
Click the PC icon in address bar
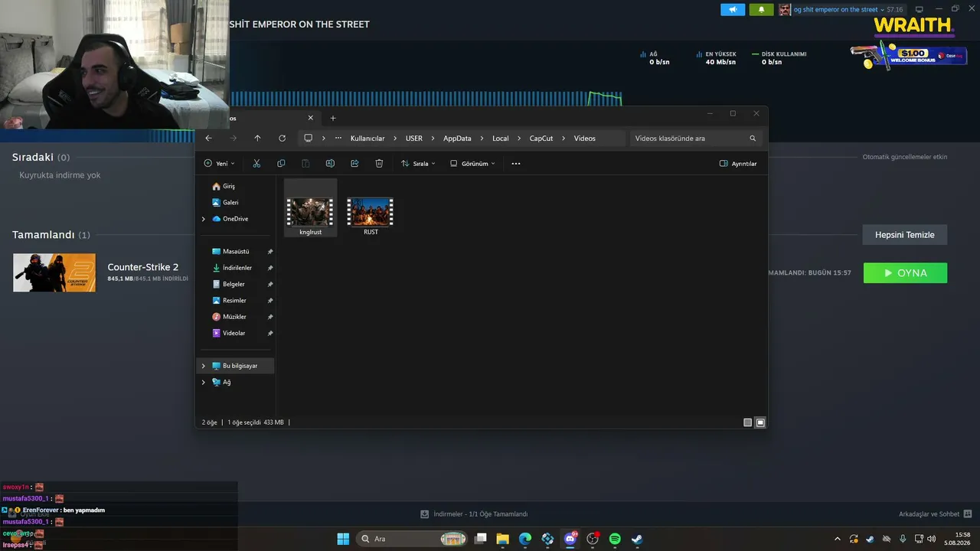tap(308, 139)
